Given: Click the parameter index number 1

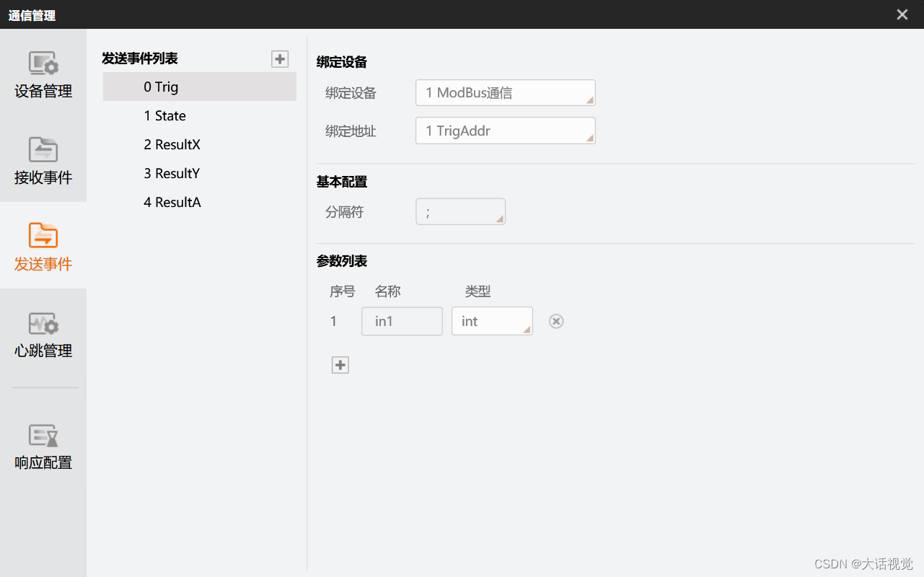Looking at the screenshot, I should pos(333,322).
